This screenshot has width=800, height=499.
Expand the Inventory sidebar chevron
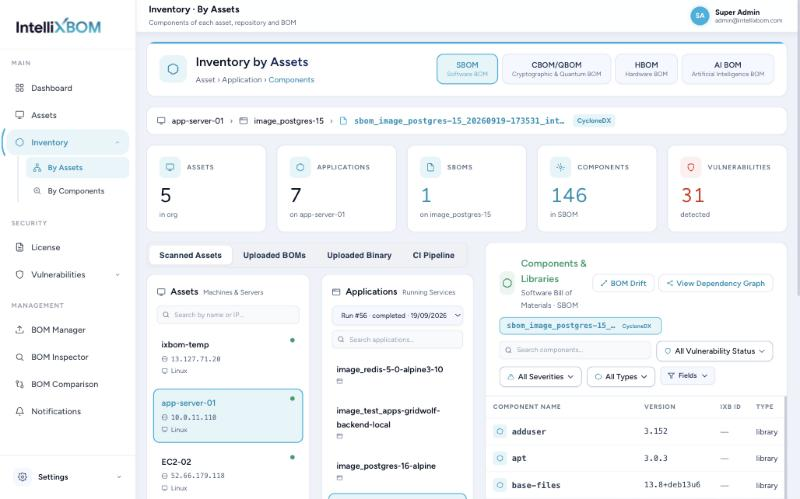[117, 142]
